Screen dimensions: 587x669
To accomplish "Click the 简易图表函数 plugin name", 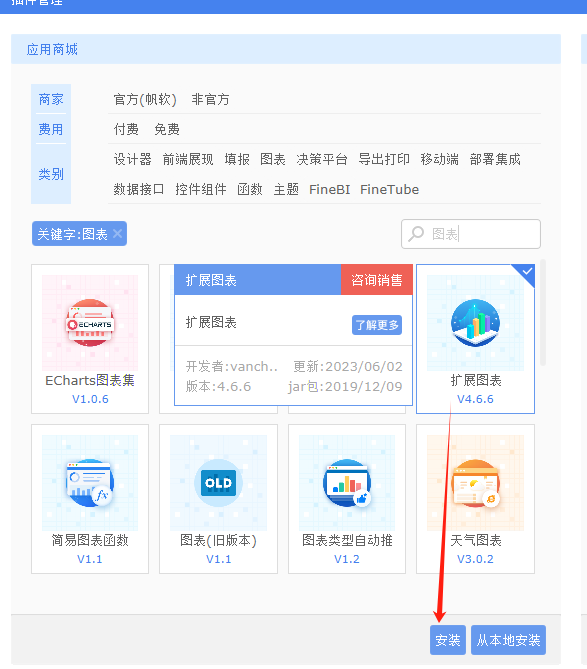I will point(90,540).
